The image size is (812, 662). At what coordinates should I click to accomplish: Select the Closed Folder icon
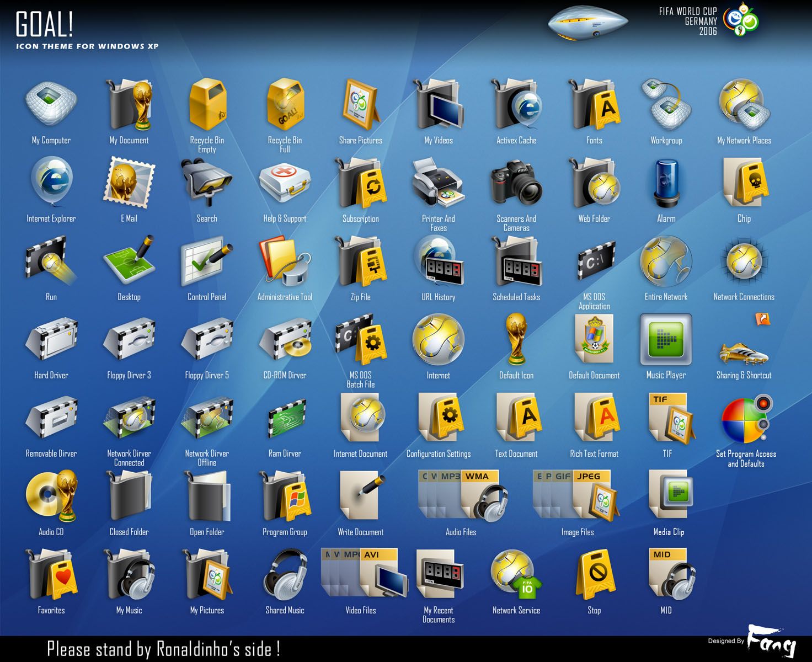(130, 495)
